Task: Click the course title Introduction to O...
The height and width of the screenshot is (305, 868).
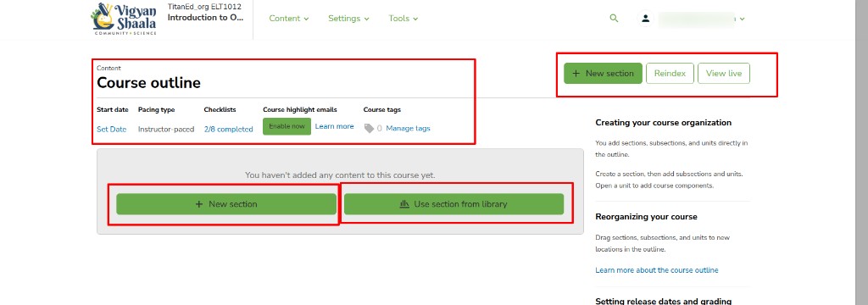Action: point(205,17)
